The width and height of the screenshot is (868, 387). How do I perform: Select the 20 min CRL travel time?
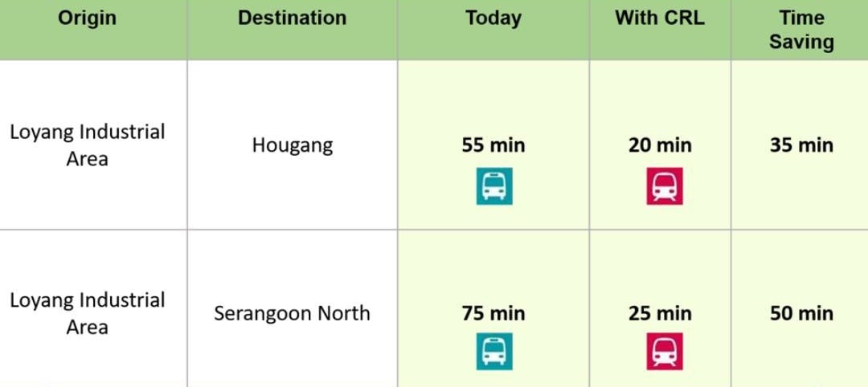pyautogui.click(x=660, y=145)
